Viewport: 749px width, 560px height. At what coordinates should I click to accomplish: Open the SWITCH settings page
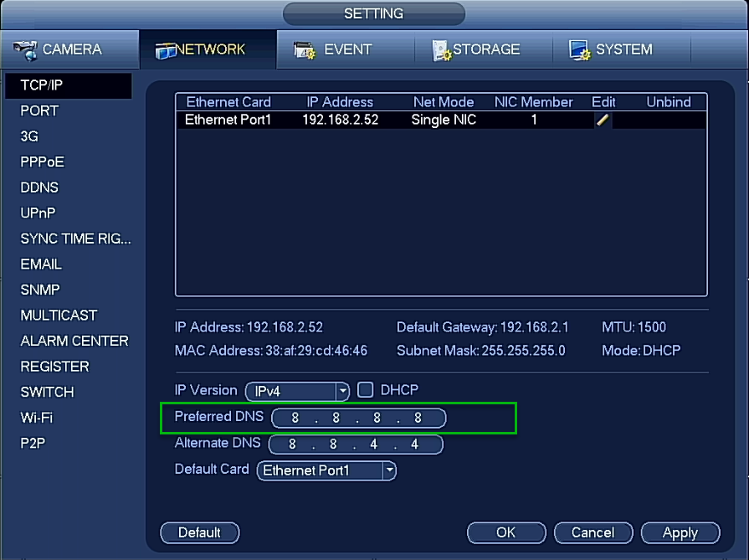pos(48,392)
